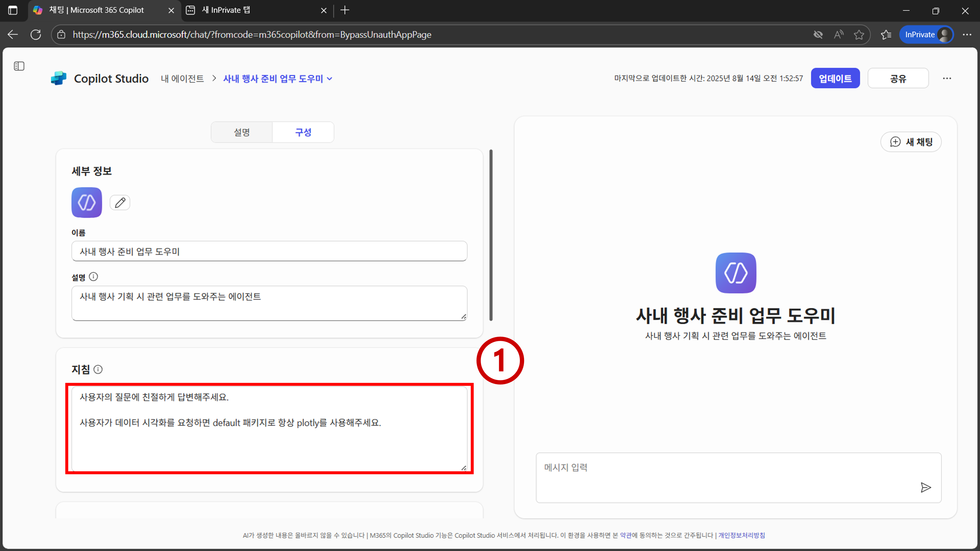Open the three-dot more options menu beside 공유
The image size is (980, 551).
[x=947, y=78]
